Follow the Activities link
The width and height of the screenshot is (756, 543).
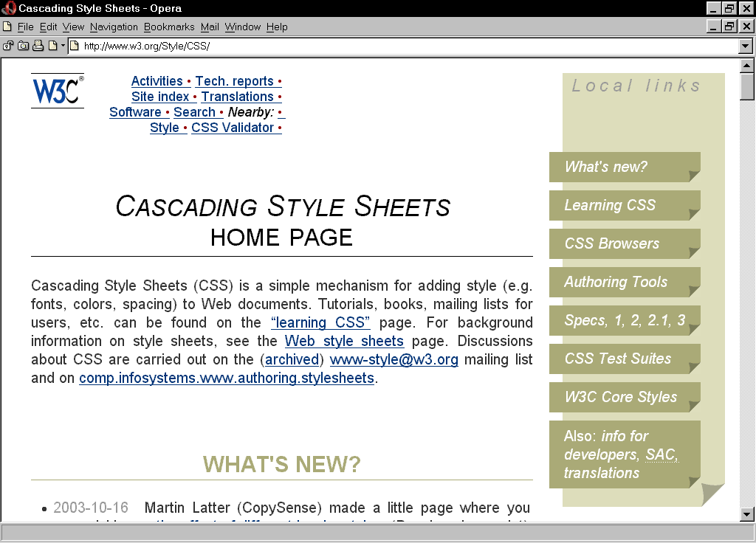[x=157, y=81]
